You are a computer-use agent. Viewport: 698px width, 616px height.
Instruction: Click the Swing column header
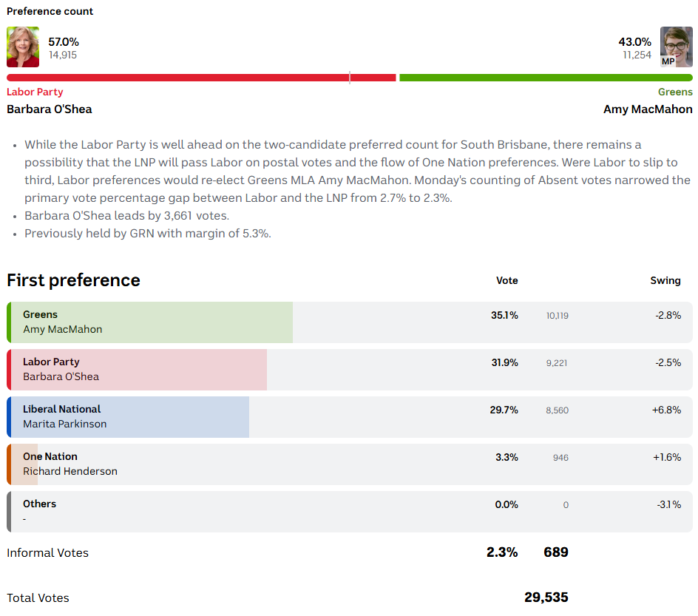(x=665, y=281)
